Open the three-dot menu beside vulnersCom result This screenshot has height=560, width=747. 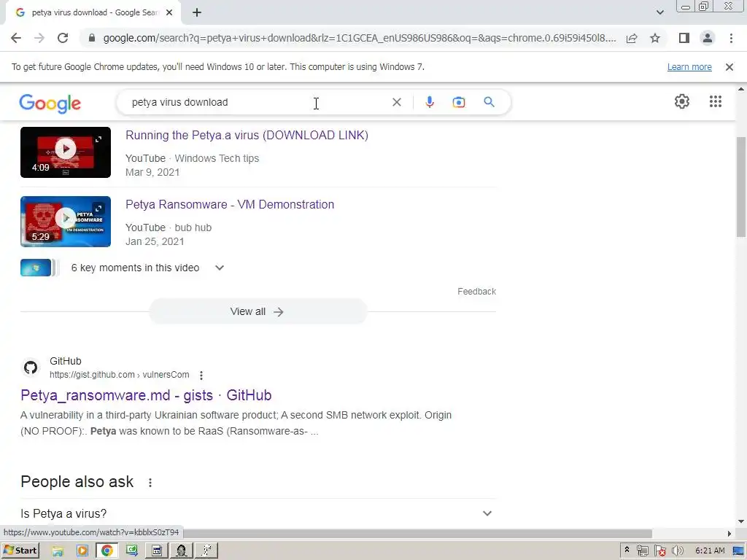(201, 376)
